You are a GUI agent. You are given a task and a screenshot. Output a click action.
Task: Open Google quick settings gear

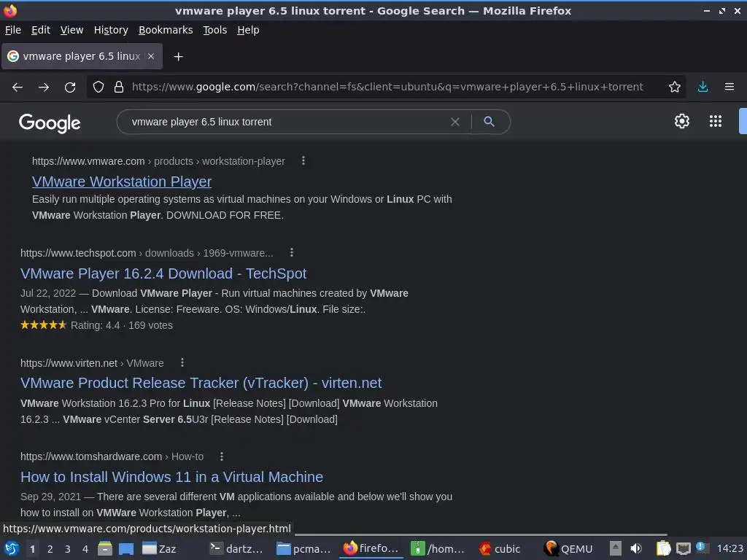[682, 121]
